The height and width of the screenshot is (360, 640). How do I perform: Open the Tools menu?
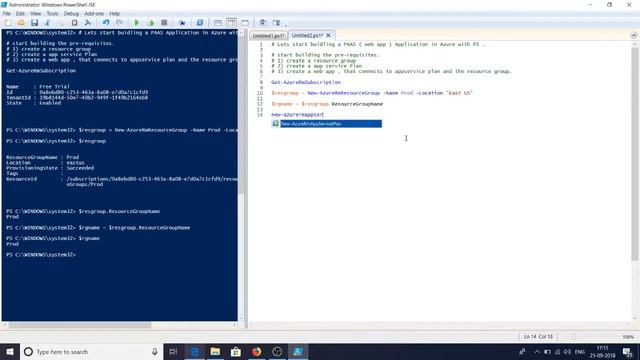[x=52, y=13]
